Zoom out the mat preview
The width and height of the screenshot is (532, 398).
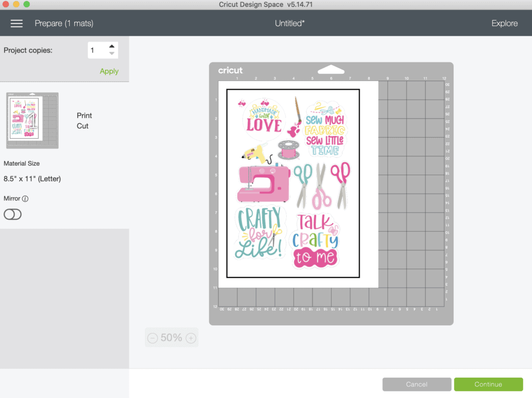tap(153, 338)
